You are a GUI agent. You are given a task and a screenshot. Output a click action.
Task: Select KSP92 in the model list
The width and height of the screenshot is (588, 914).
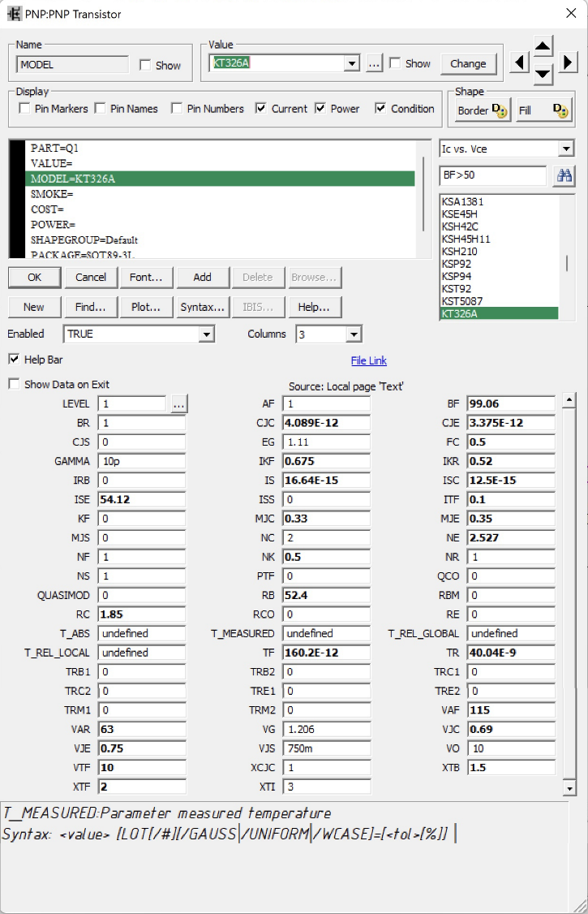click(x=499, y=264)
